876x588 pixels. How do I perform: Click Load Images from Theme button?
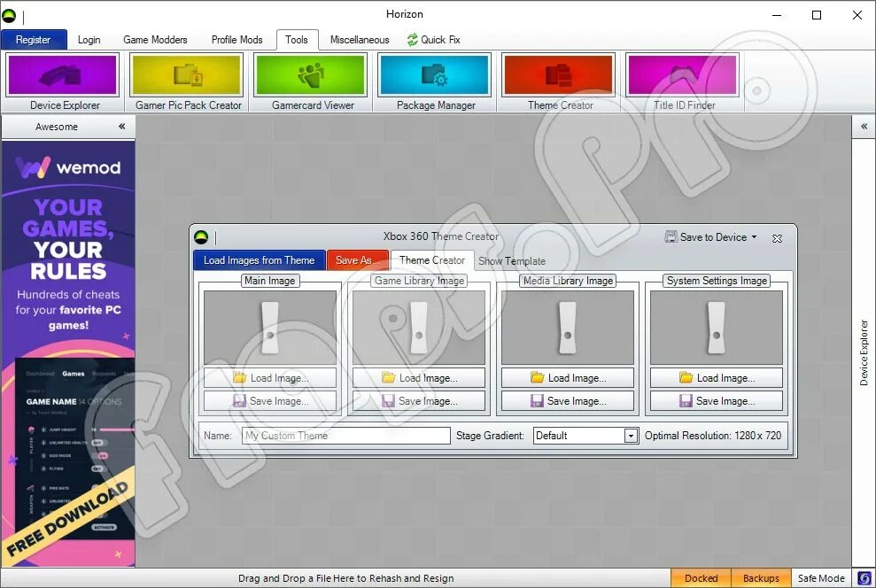[x=260, y=260]
